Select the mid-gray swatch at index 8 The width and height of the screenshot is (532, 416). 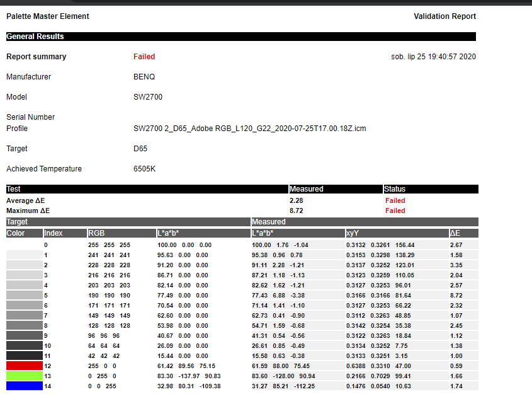click(24, 325)
